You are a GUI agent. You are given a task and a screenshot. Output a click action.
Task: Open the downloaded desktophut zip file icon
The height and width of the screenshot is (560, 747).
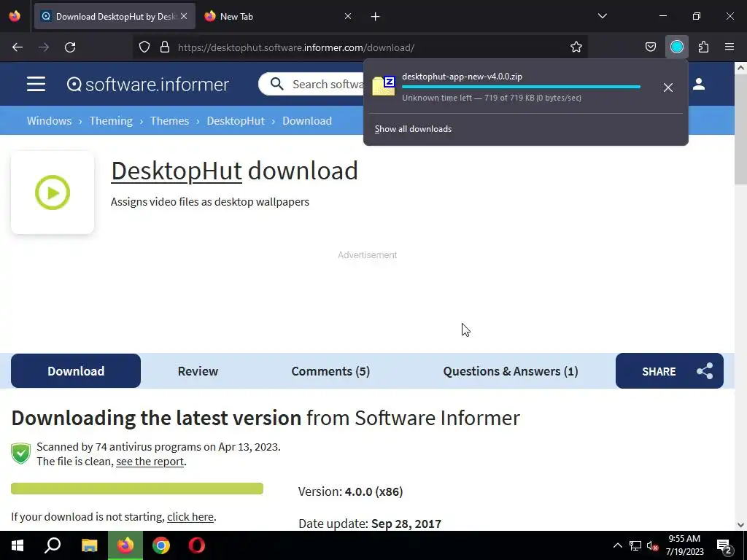click(384, 86)
